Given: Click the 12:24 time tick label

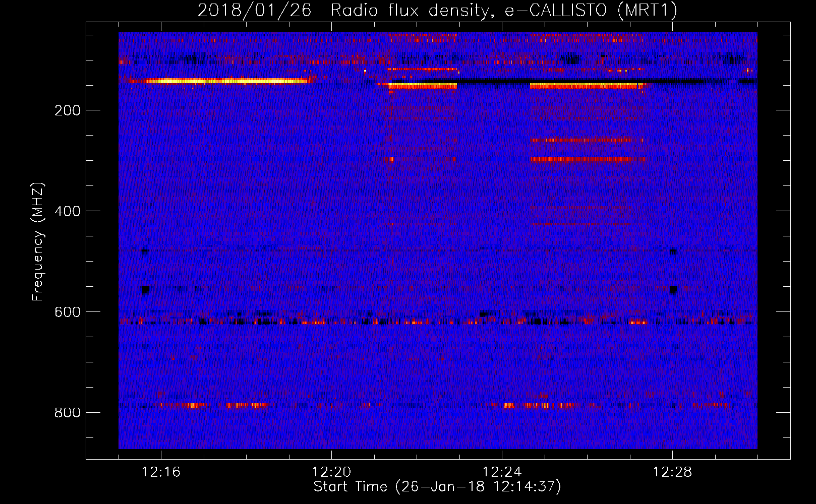Looking at the screenshot, I should pos(502,472).
